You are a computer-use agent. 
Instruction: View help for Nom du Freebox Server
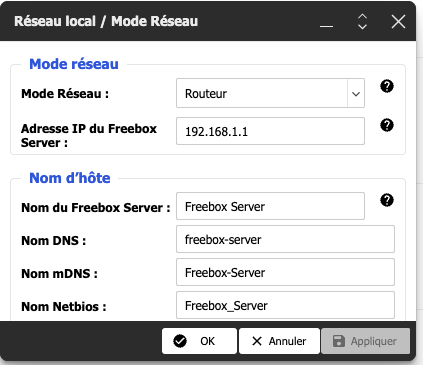[387, 200]
